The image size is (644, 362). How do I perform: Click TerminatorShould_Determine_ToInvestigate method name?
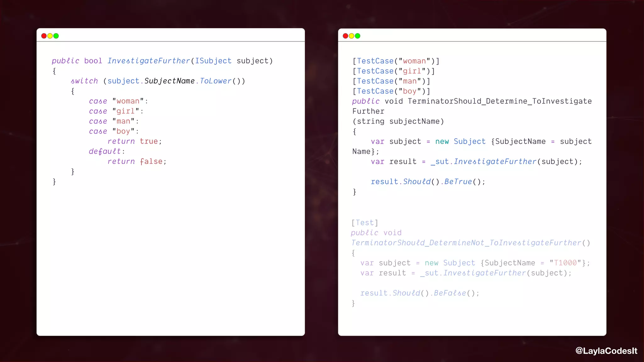pyautogui.click(x=500, y=101)
